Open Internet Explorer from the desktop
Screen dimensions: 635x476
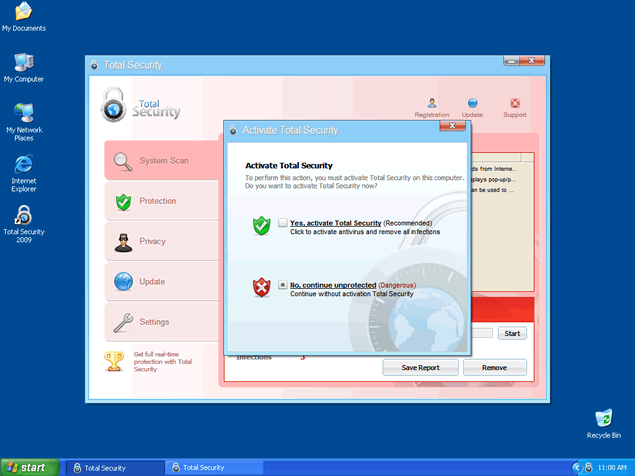(23, 164)
